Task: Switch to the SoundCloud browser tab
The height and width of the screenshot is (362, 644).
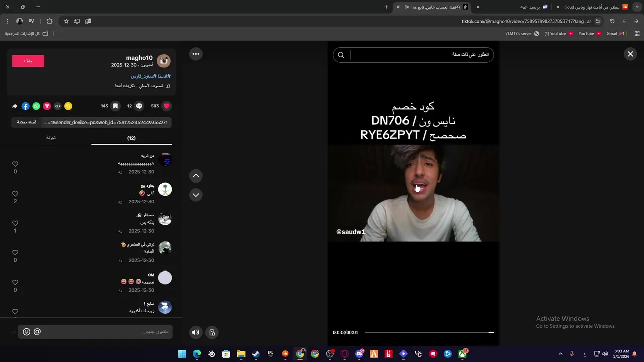Action: pos(594,7)
